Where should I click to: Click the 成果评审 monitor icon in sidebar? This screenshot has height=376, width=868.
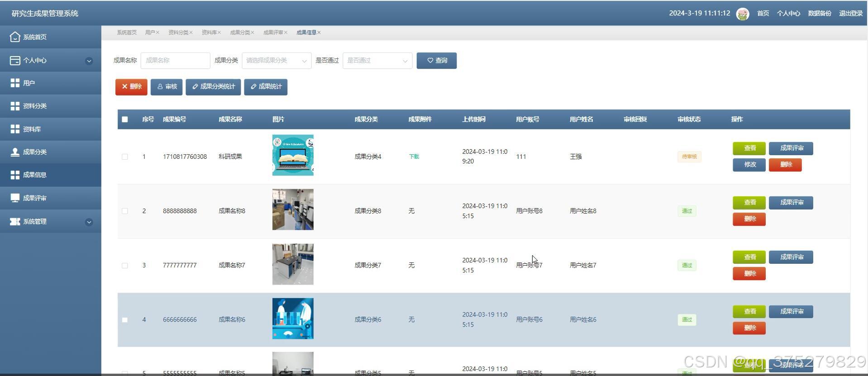[x=15, y=198]
